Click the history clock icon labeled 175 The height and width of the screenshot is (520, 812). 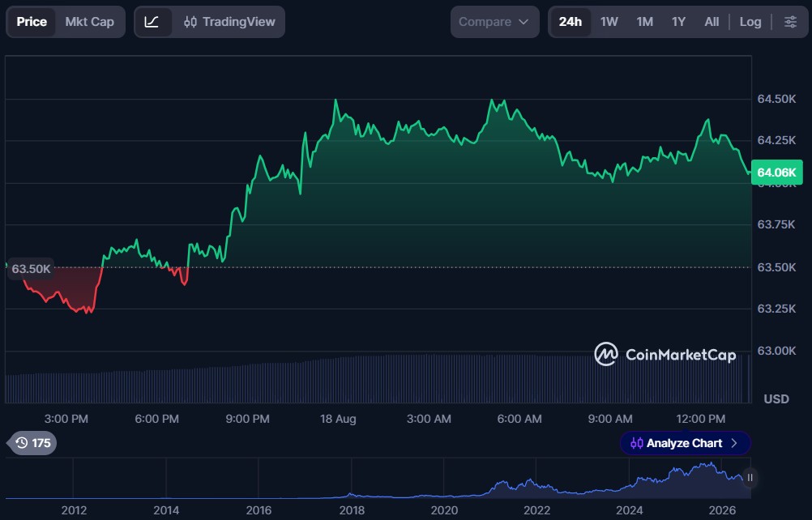point(32,443)
